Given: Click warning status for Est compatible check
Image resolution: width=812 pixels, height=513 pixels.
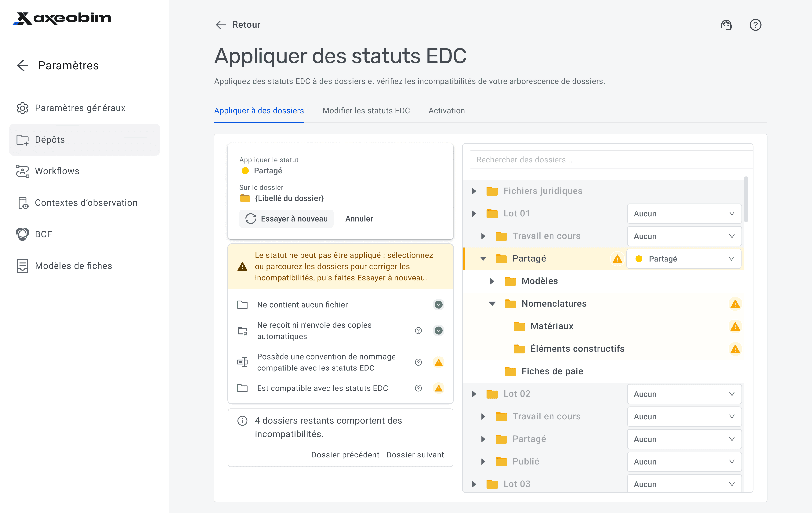Looking at the screenshot, I should pyautogui.click(x=438, y=388).
